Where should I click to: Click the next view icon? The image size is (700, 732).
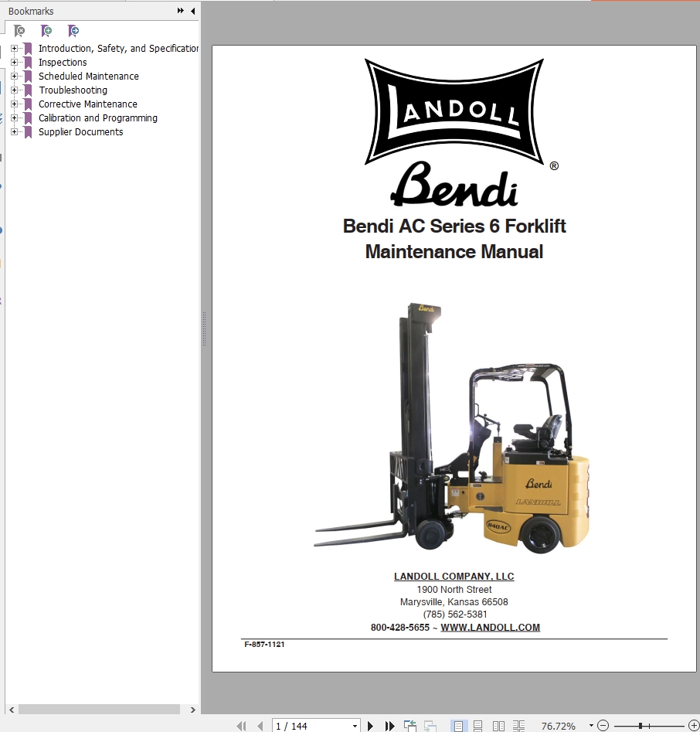pos(430,726)
